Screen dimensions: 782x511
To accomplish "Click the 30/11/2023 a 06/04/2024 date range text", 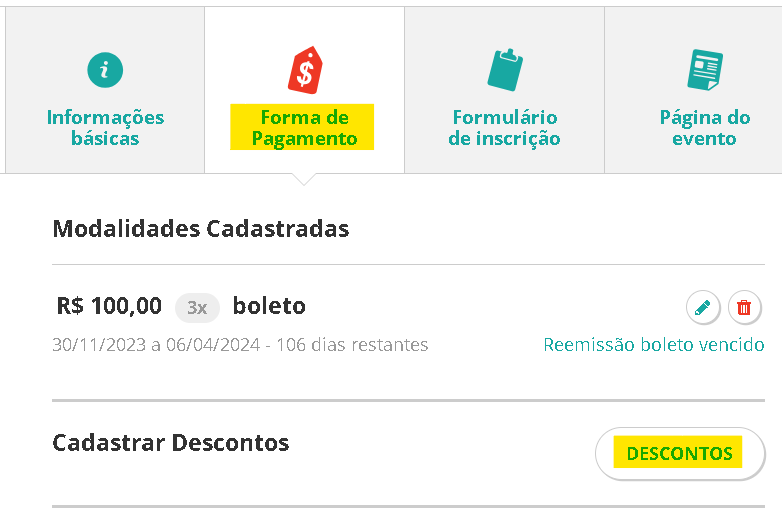I will [x=156, y=344].
